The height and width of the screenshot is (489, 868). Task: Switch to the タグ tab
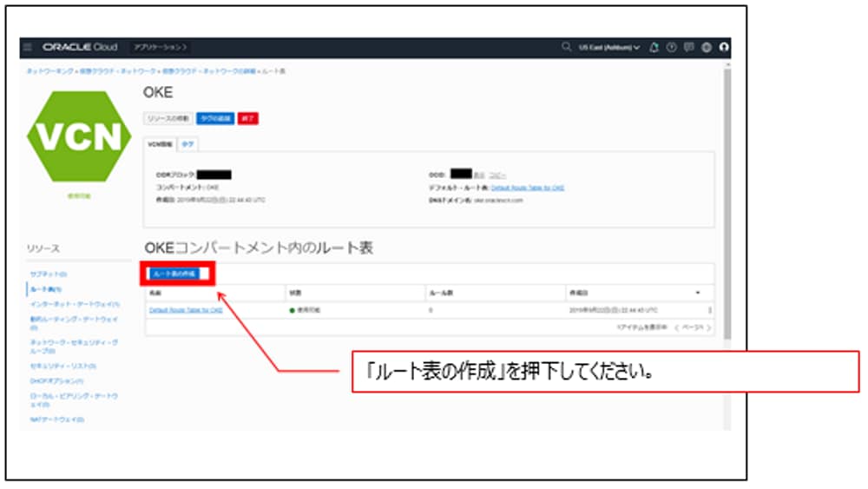point(187,144)
